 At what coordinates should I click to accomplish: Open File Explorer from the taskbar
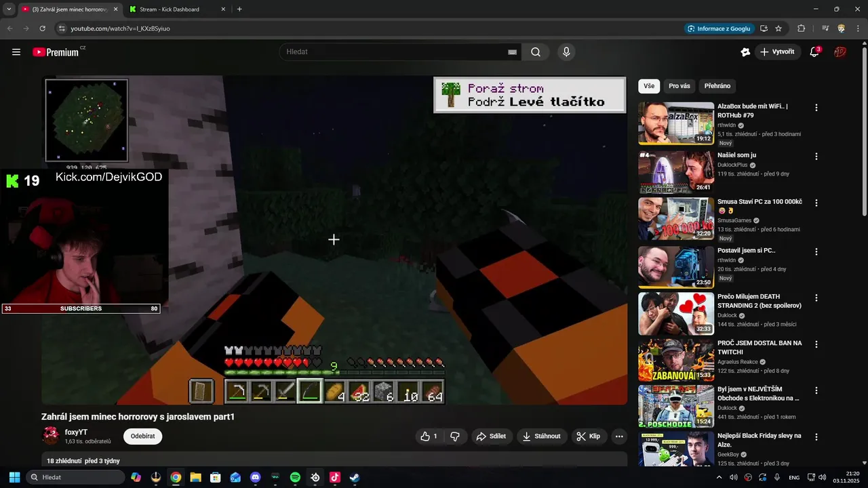(x=195, y=477)
